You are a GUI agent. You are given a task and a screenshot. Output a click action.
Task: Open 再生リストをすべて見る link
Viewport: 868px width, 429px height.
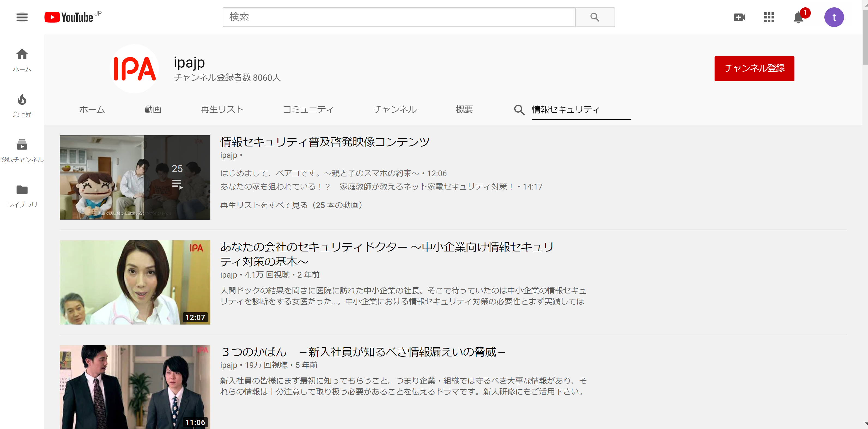pyautogui.click(x=291, y=205)
